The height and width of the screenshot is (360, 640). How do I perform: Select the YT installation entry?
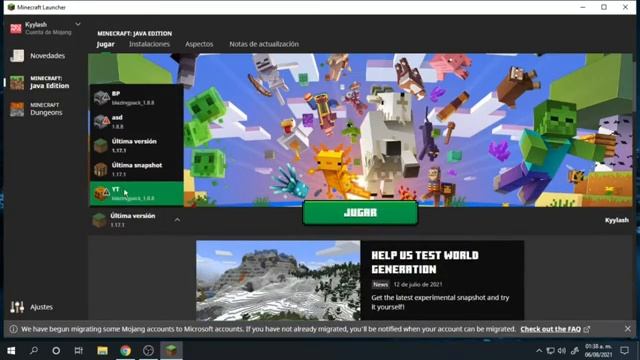[137, 193]
